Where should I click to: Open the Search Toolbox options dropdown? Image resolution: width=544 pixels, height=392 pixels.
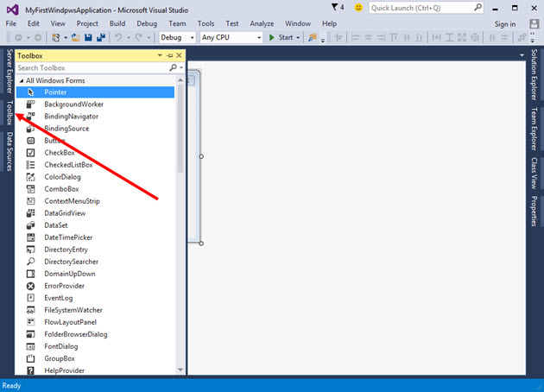(181, 67)
